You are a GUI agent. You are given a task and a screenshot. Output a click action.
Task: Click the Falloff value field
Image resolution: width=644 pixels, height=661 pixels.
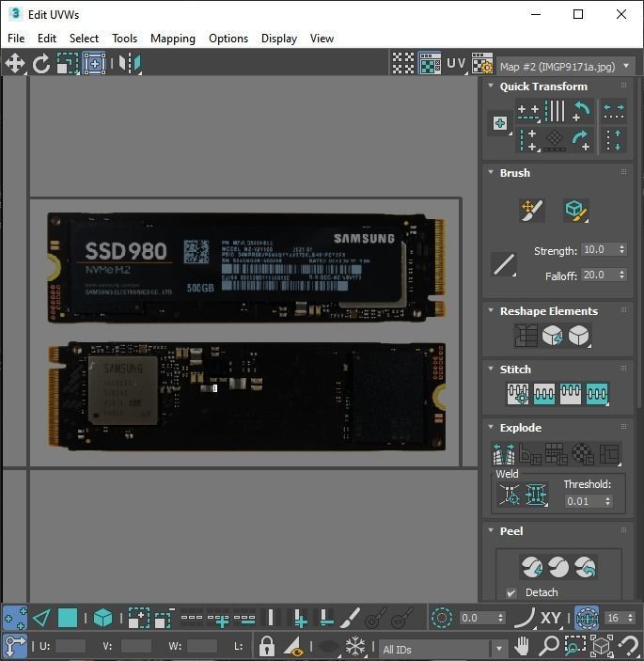point(599,275)
